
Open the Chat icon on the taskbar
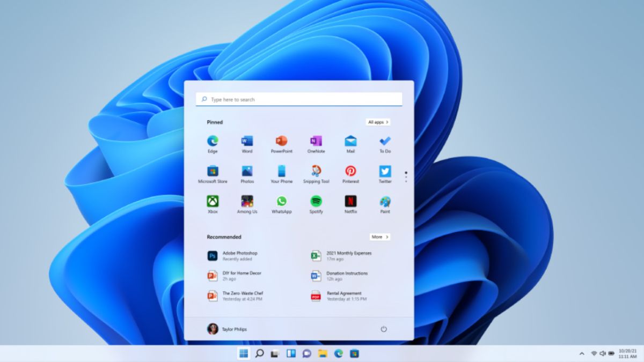pyautogui.click(x=306, y=353)
